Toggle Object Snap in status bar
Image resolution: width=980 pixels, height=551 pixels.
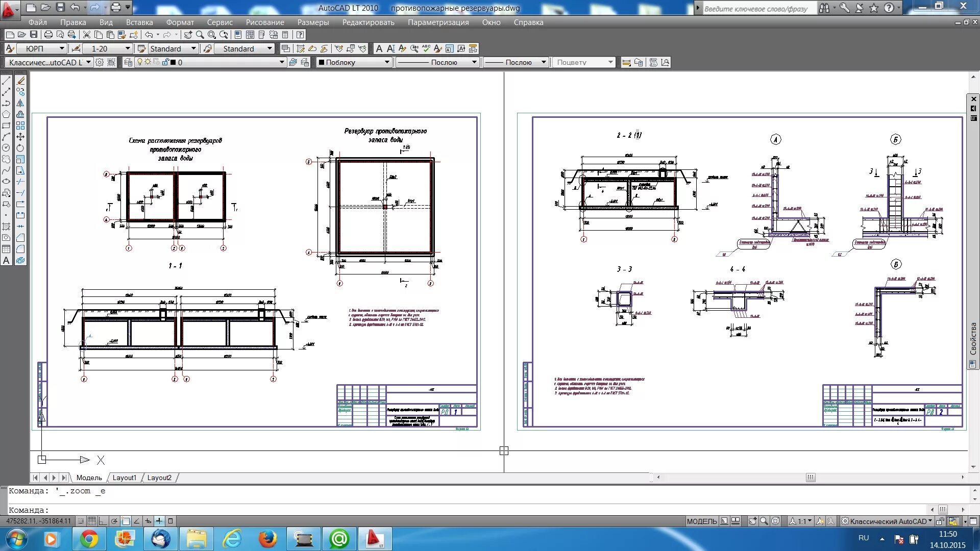coord(126,521)
